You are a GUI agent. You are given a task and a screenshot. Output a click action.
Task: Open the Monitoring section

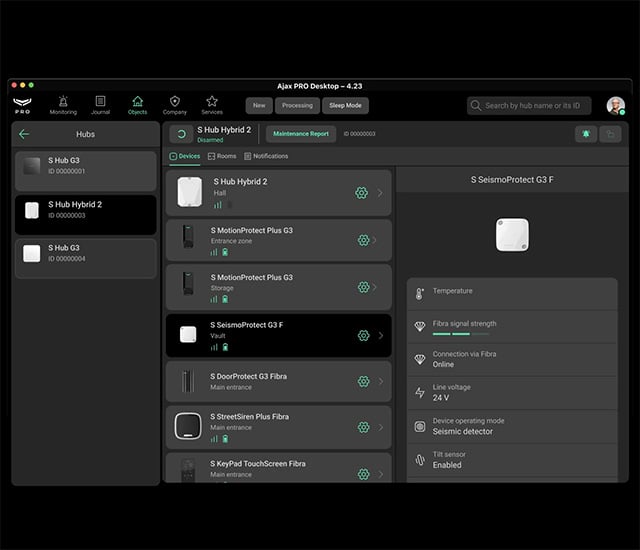[x=63, y=105]
